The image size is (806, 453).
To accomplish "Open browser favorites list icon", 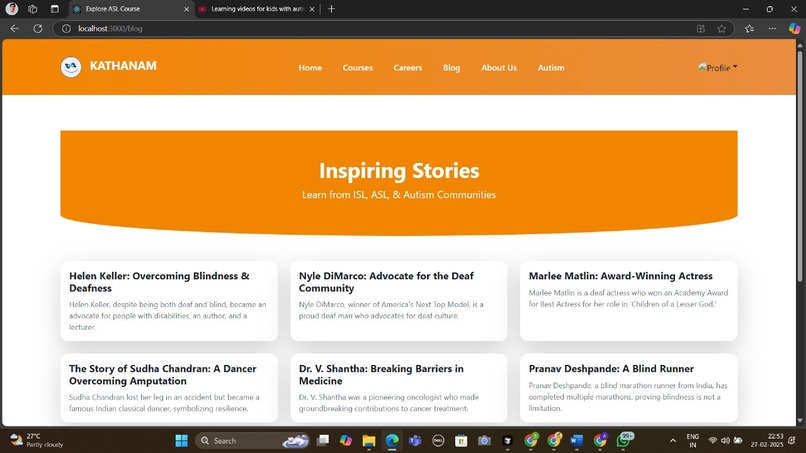I will coord(749,29).
